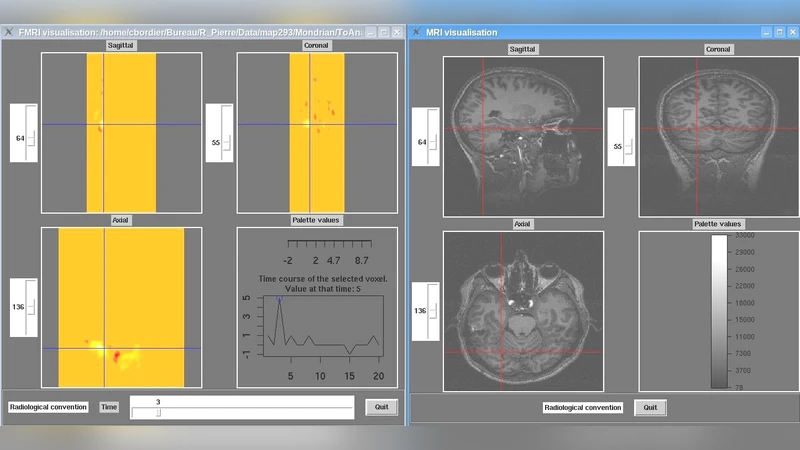800x450 pixels.
Task: Minimize the FMRI visualisation window
Action: (x=371, y=32)
